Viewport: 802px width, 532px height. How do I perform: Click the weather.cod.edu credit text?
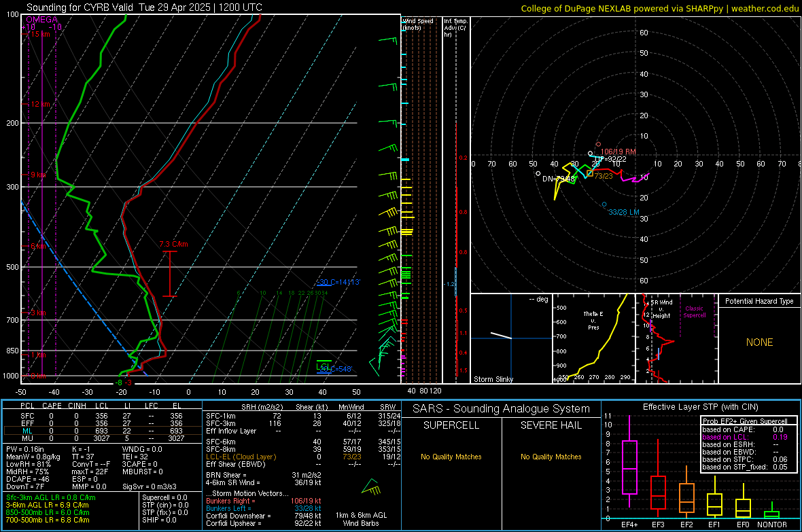[765, 8]
